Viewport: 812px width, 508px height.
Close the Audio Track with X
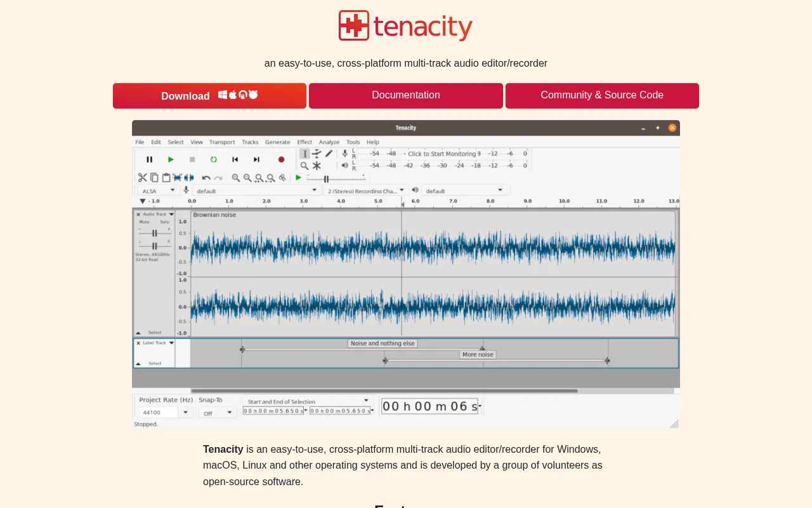[x=138, y=215]
